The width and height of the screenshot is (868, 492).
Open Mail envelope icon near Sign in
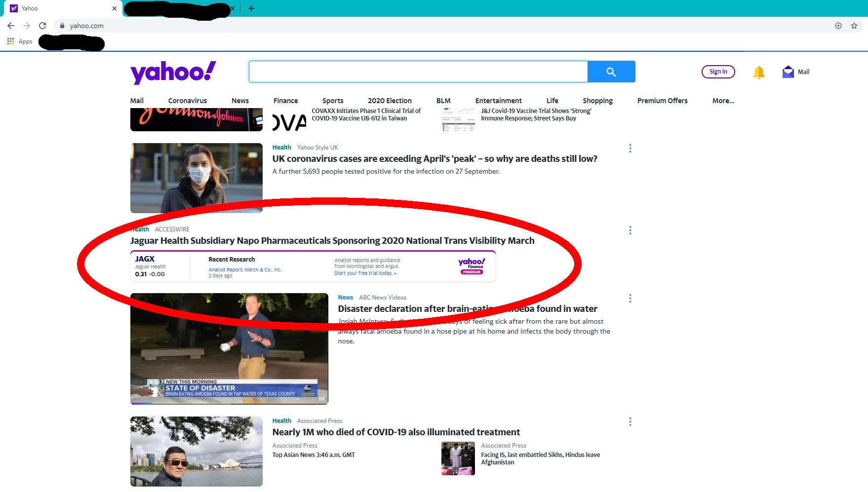point(788,72)
